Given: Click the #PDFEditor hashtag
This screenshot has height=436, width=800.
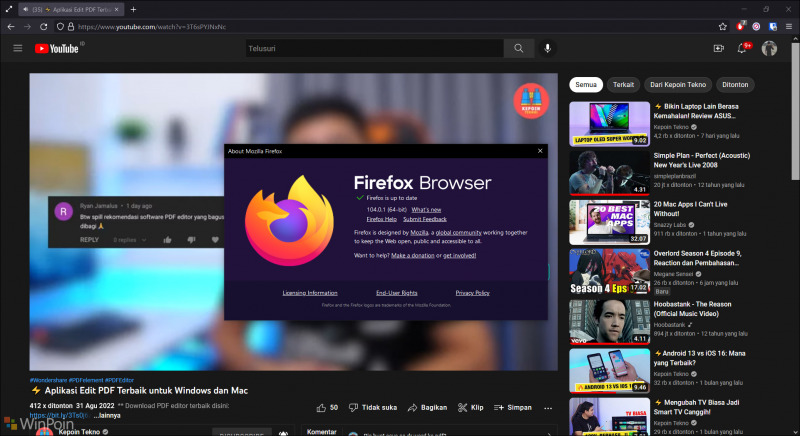Looking at the screenshot, I should coord(119,380).
